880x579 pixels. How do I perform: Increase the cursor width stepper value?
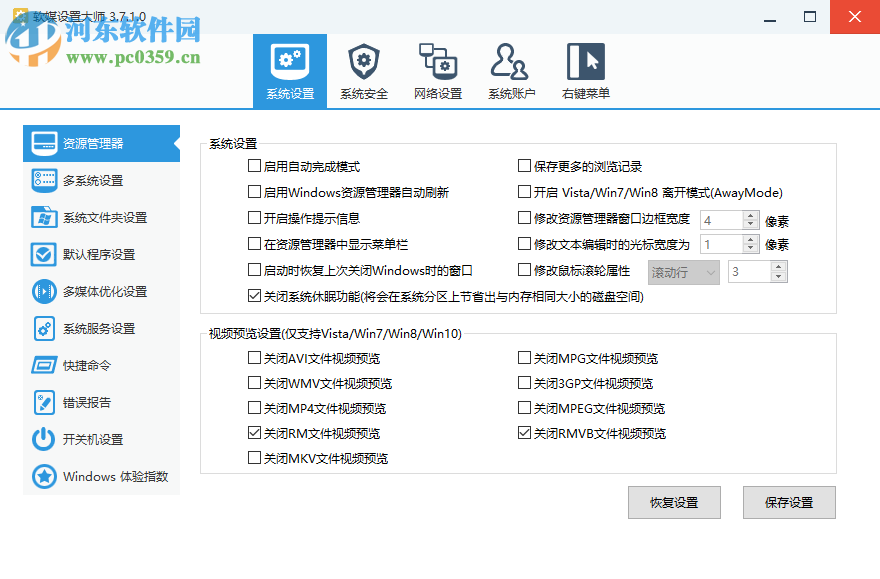(x=749, y=239)
